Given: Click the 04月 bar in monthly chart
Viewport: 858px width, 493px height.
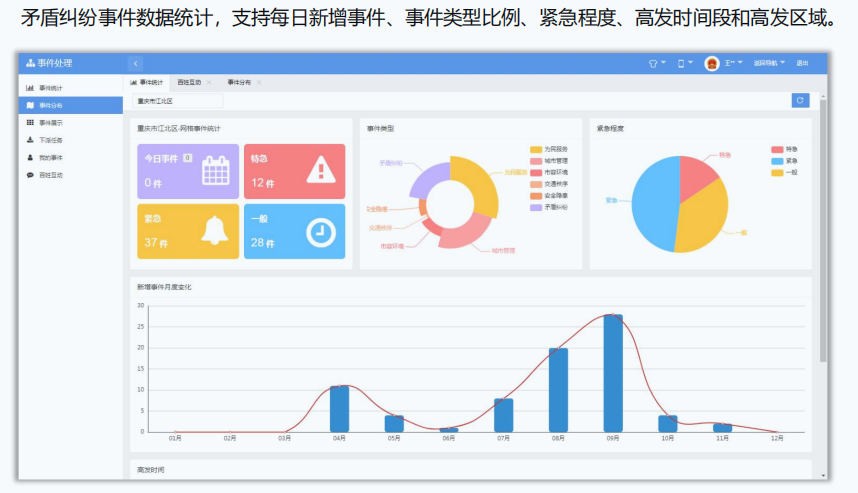Looking at the screenshot, I should (339, 409).
